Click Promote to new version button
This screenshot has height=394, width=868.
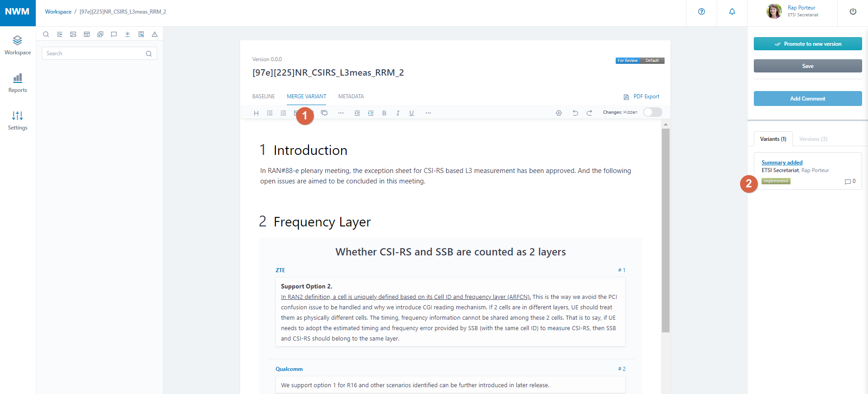coord(808,44)
